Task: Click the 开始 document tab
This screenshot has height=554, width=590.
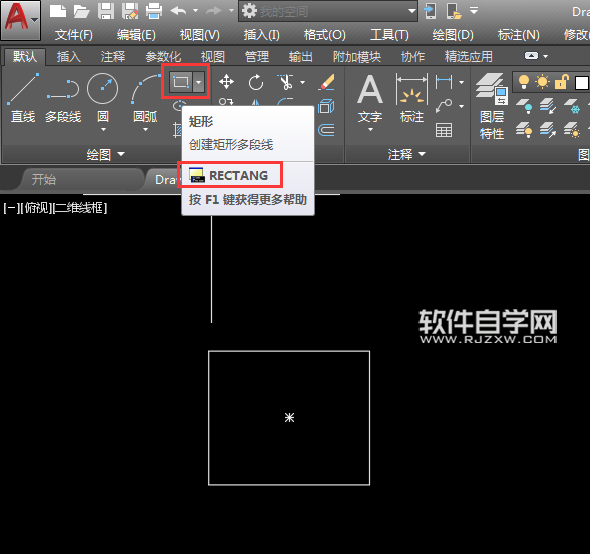Action: [x=44, y=180]
